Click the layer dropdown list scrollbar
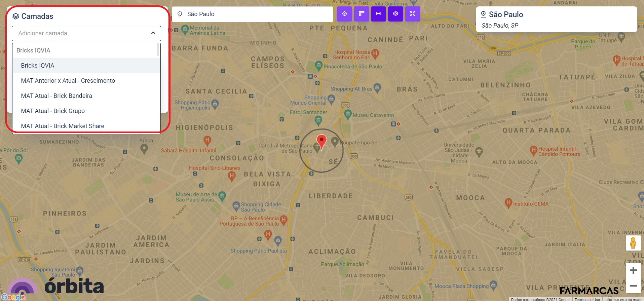The image size is (644, 301). (x=158, y=50)
